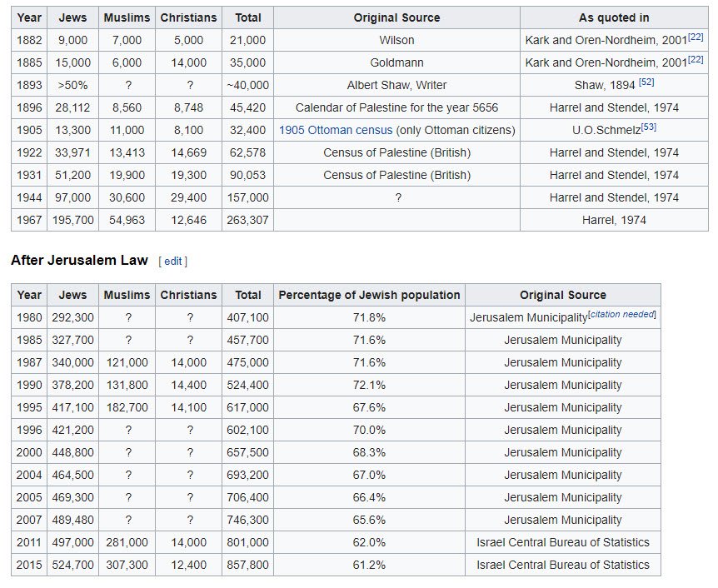Select the 2015 total value 857,800

[247, 566]
